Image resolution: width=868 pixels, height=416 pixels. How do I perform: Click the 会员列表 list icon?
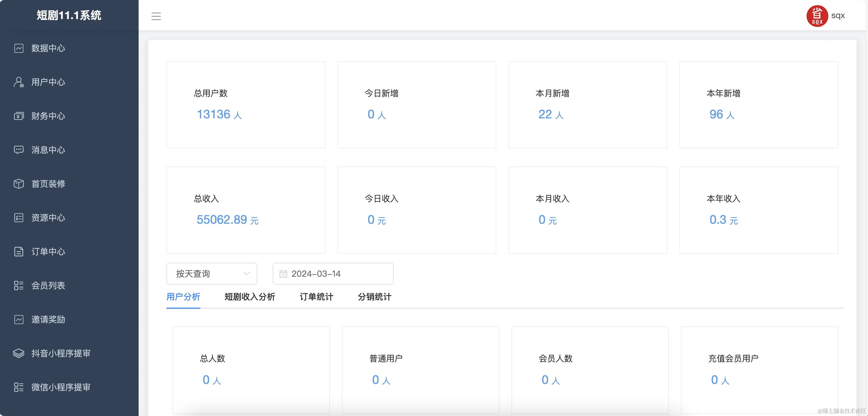tap(19, 286)
